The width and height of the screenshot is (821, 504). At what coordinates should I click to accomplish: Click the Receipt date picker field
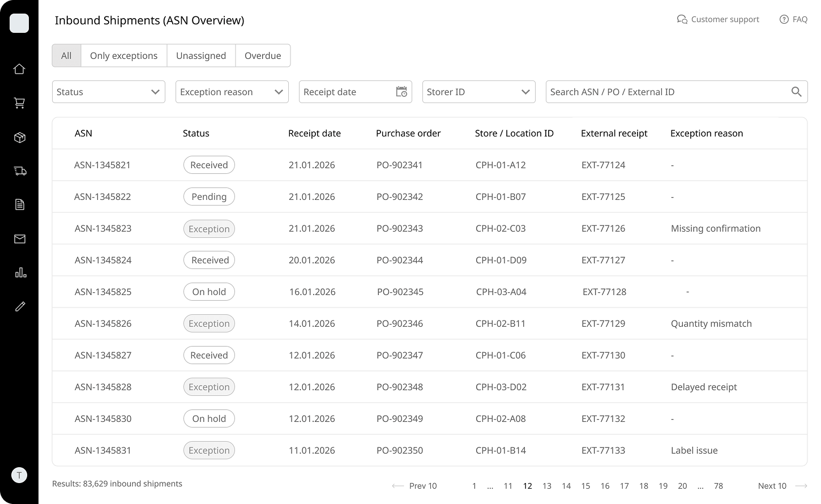tap(355, 92)
